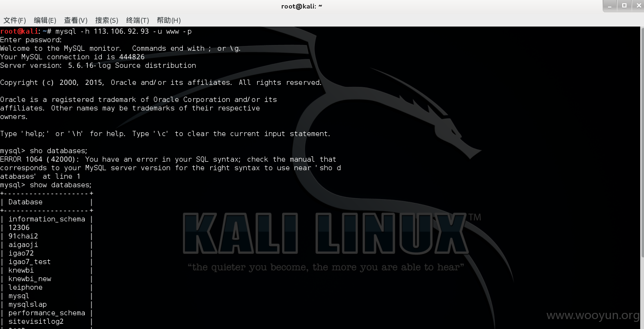The image size is (644, 329).
Task: Click the 'sho databases;' mistyped command
Action: [44, 151]
